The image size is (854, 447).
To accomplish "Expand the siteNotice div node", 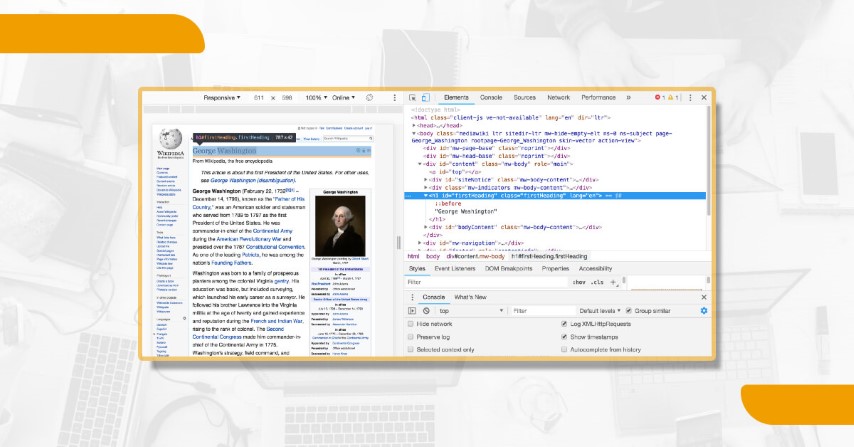I will coord(426,180).
